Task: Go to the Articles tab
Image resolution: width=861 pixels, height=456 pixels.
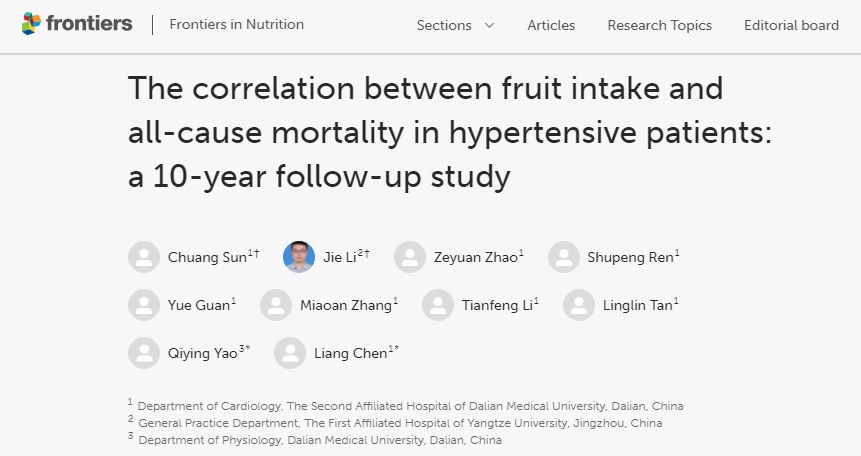Action: (x=551, y=25)
